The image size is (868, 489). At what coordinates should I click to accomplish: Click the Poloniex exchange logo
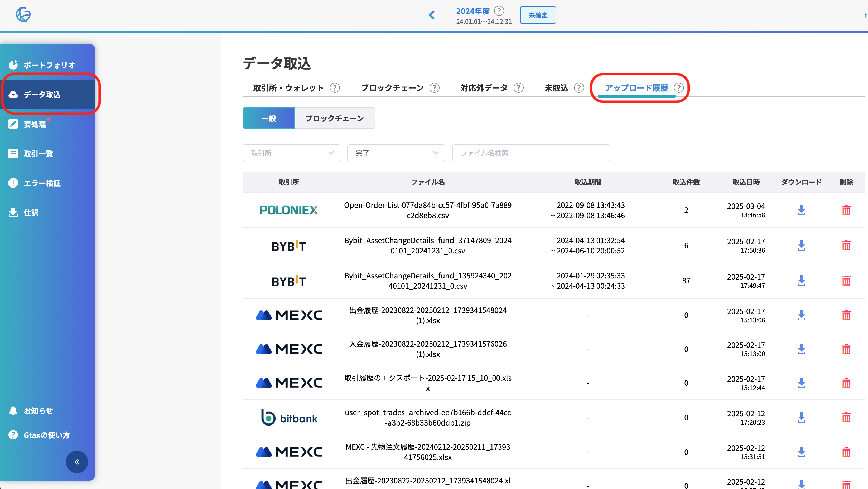click(x=288, y=210)
